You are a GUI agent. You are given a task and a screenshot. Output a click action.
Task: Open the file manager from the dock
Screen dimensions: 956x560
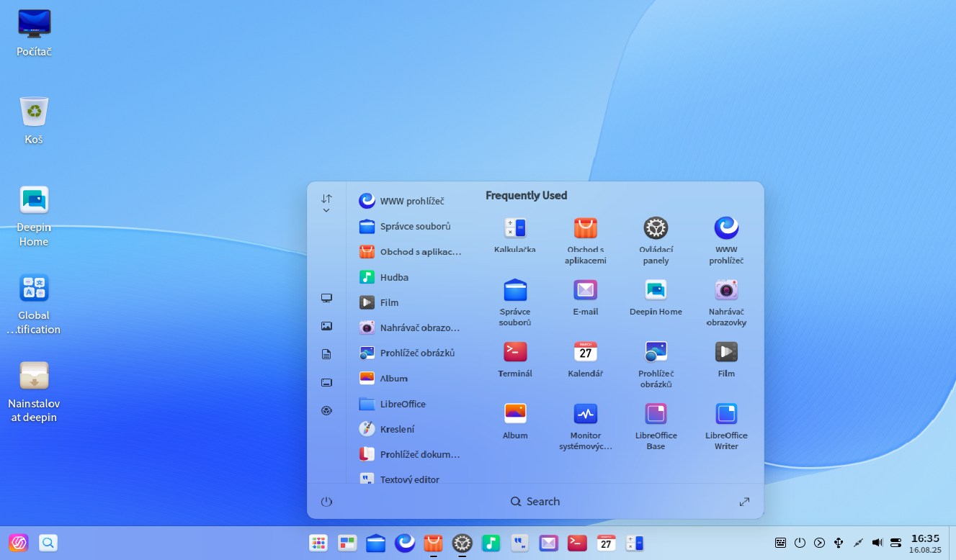[x=375, y=543]
